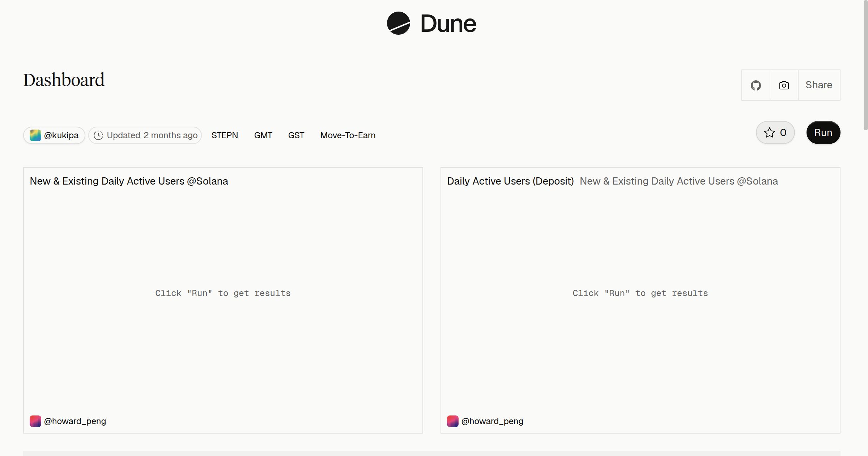Screen dimensions: 868x456
Task: Open @howard_peng profile in left panel
Action: (x=75, y=421)
